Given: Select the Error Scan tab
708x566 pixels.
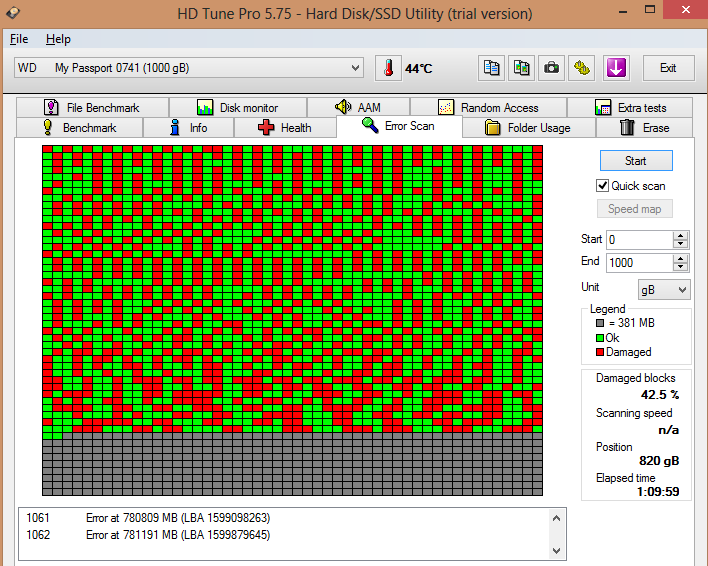Looking at the screenshot, I should pyautogui.click(x=399, y=126).
